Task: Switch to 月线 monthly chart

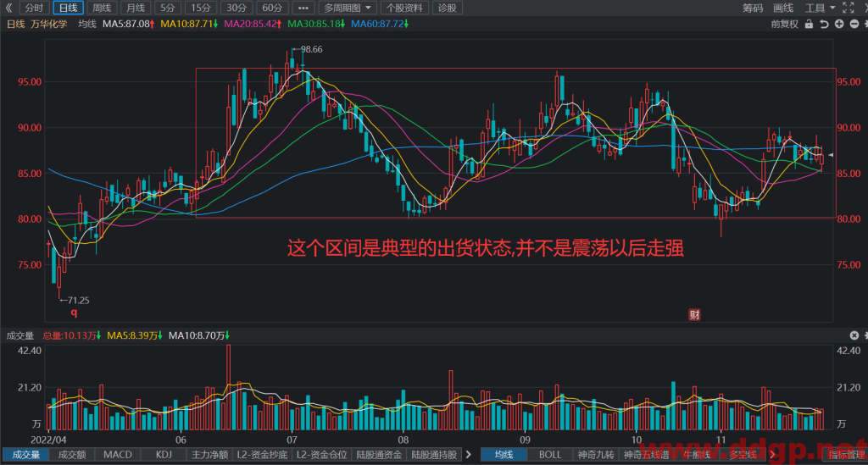Action: [135, 8]
